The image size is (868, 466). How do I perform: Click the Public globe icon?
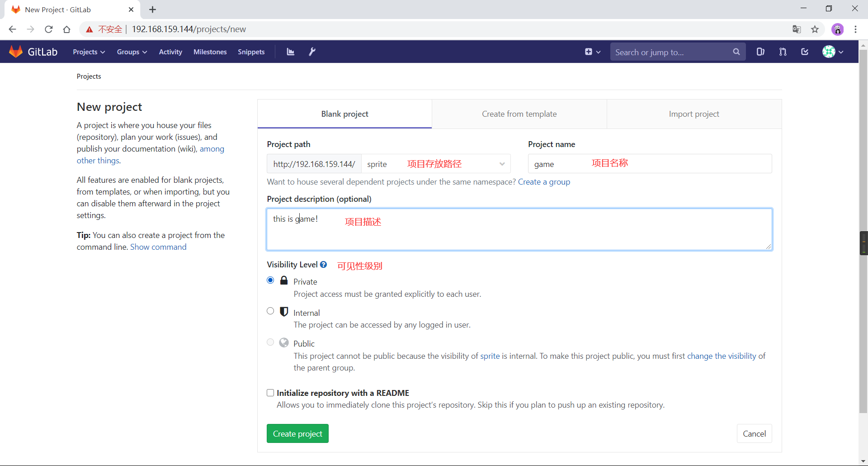pyautogui.click(x=284, y=342)
